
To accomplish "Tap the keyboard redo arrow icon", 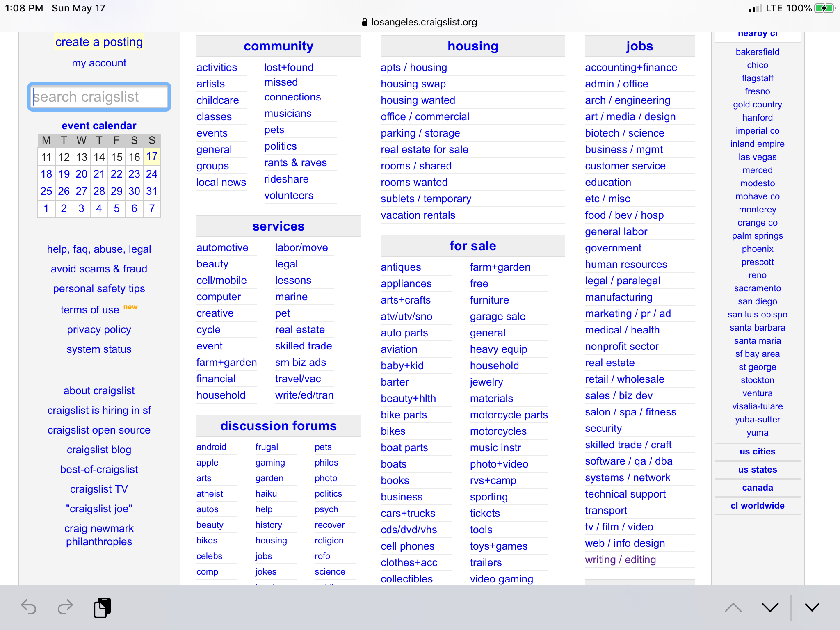I will coord(65,607).
